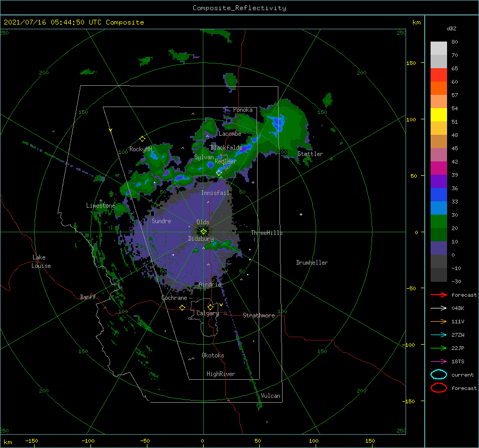
Task: Select the Innisfail label
Action: click(x=215, y=193)
